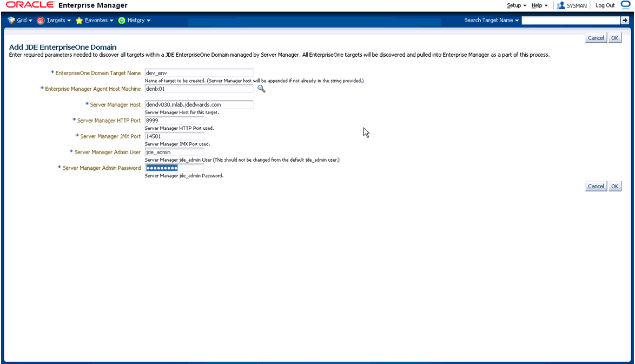Expand the Setup dropdown
This screenshot has width=635, height=364.
(517, 5)
